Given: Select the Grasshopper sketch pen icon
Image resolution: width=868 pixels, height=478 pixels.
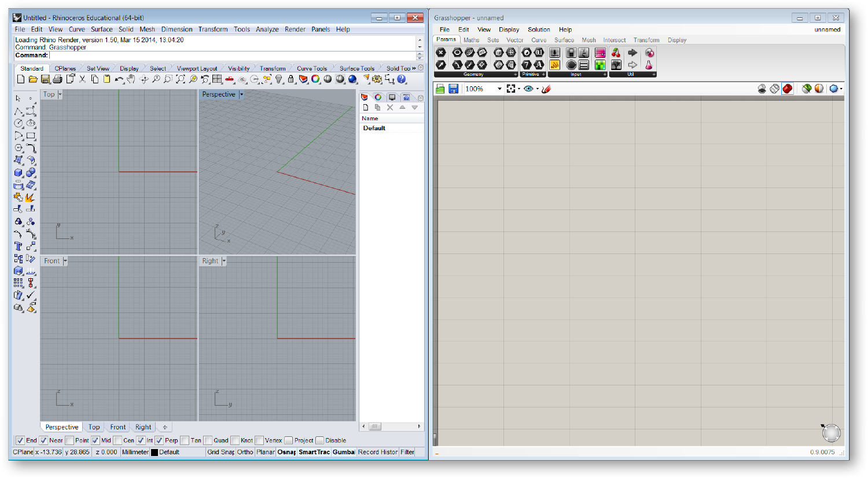Looking at the screenshot, I should click(x=546, y=89).
